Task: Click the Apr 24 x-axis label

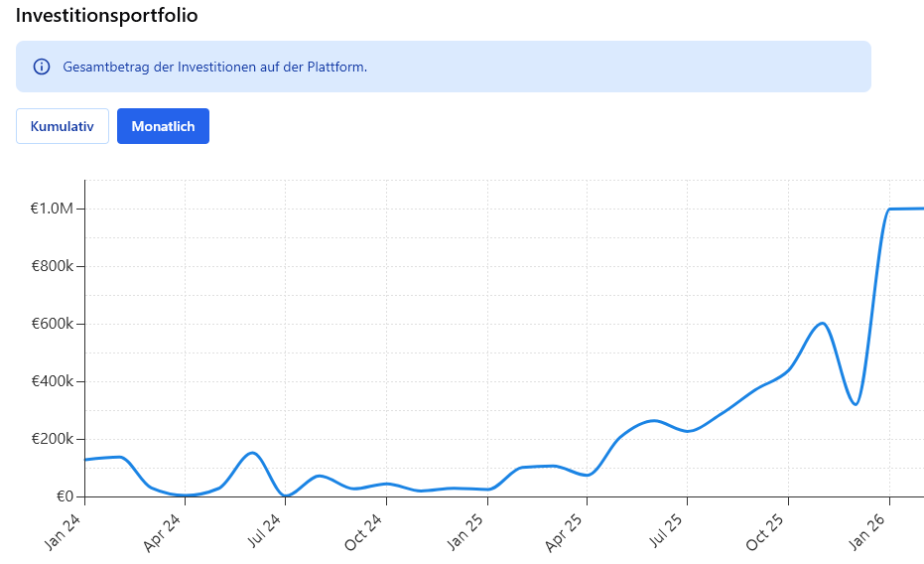Action: (x=165, y=530)
